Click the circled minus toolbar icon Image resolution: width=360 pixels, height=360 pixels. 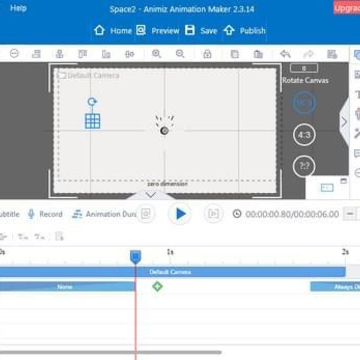tap(14, 53)
